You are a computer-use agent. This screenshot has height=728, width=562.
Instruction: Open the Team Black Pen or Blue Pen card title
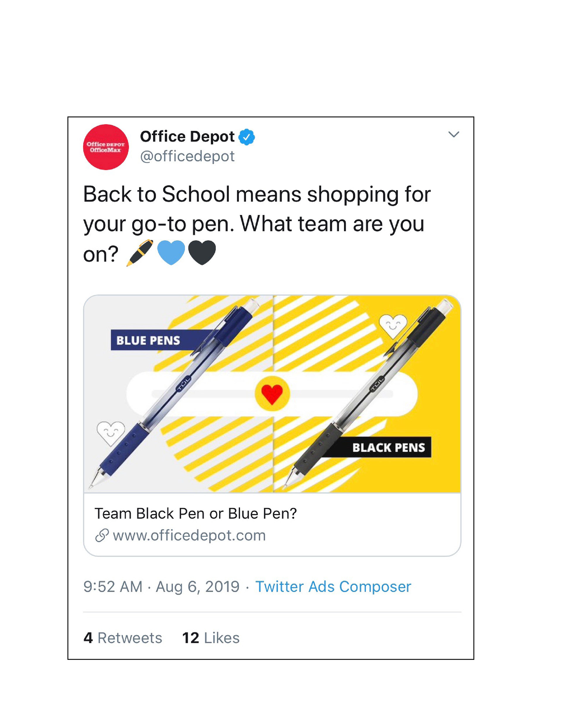(196, 514)
